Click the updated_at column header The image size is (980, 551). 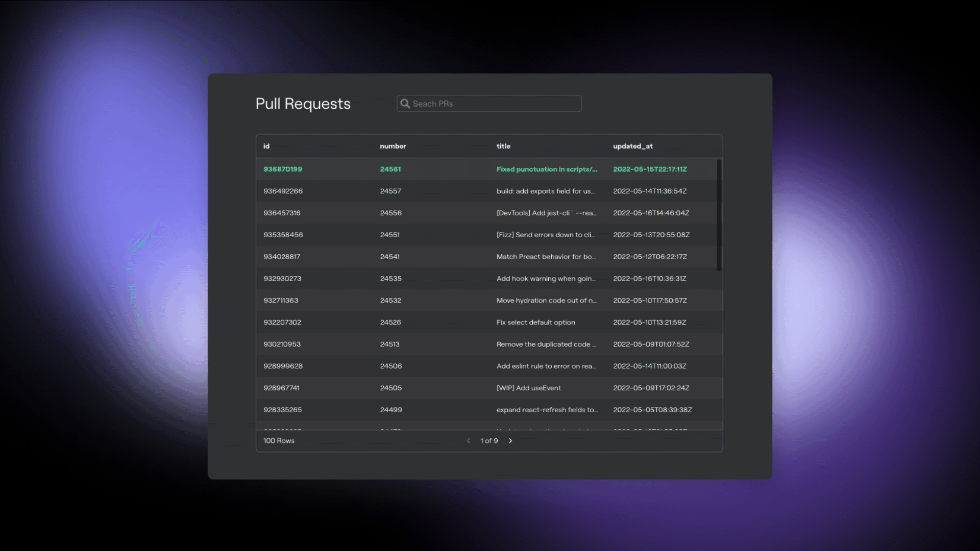(632, 146)
